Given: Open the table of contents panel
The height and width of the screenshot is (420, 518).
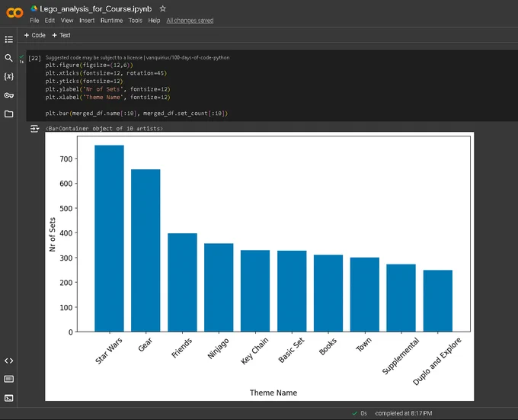Looking at the screenshot, I should click(x=9, y=40).
